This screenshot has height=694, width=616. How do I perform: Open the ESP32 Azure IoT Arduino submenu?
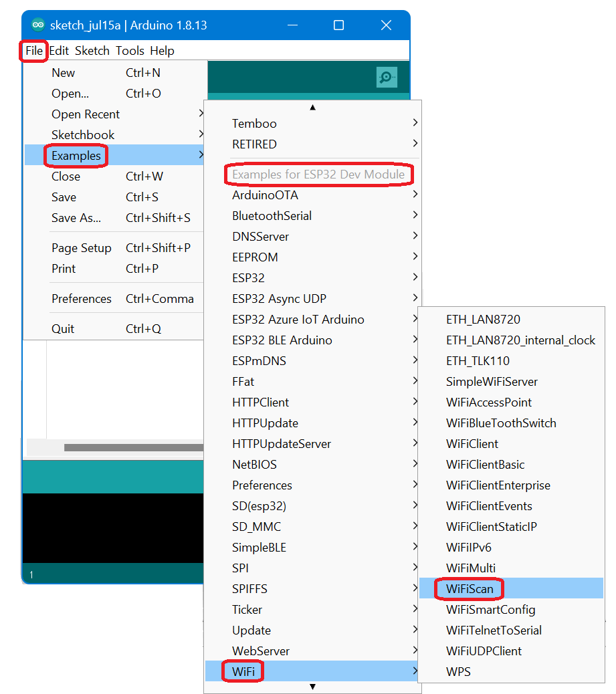(312, 320)
